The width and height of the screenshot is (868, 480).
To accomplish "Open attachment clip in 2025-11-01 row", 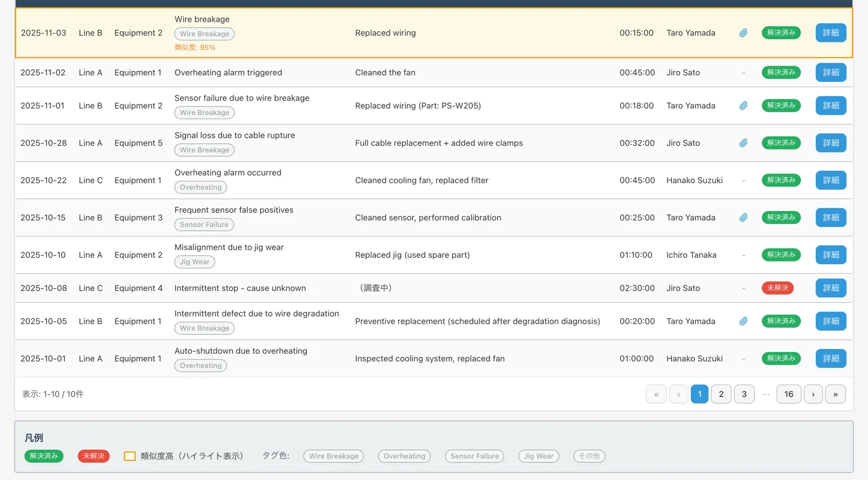I will [x=744, y=105].
